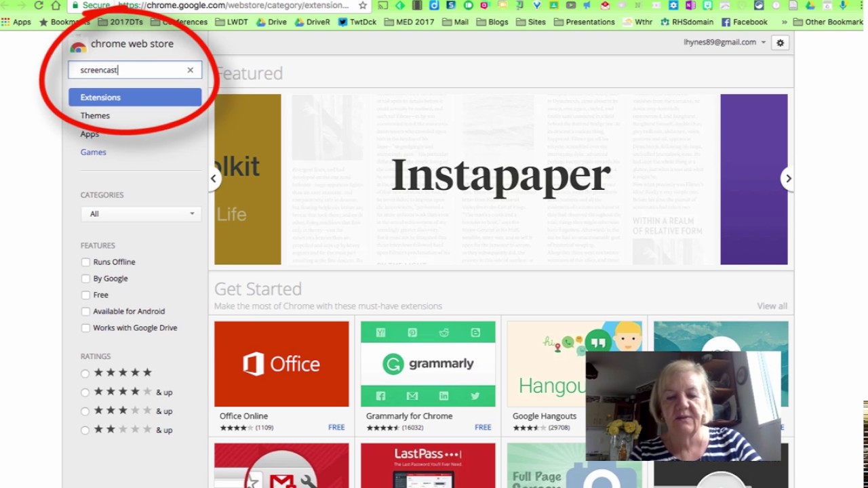Screen dimensions: 868x488
Task: Click the Grammarly for Chrome title
Action: coord(409,416)
